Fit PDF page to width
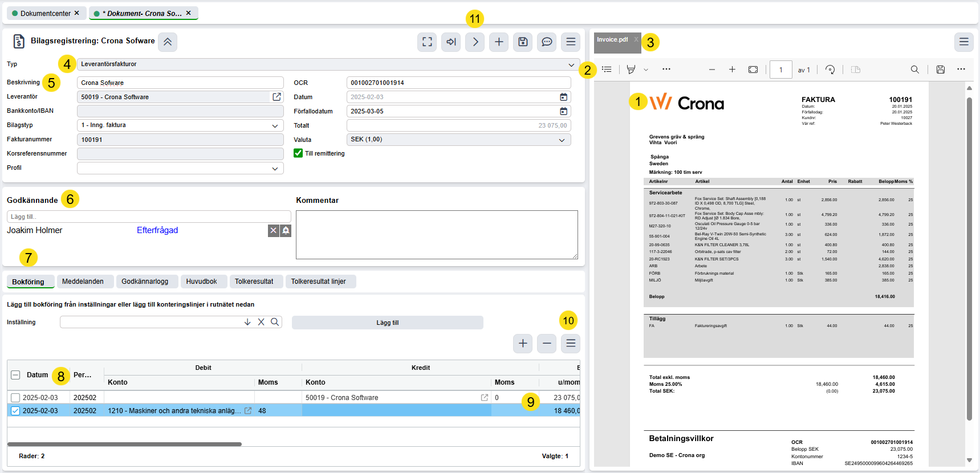Viewport: 980px width, 473px height. (x=753, y=70)
